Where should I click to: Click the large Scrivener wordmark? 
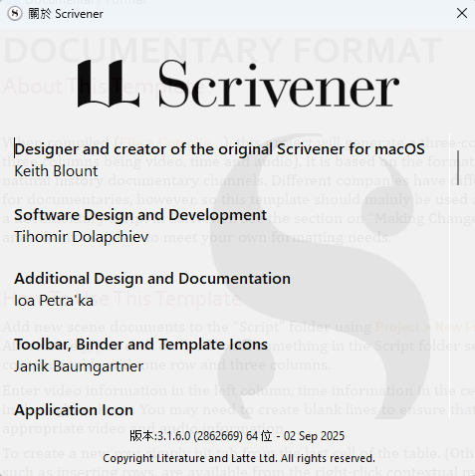(x=279, y=84)
